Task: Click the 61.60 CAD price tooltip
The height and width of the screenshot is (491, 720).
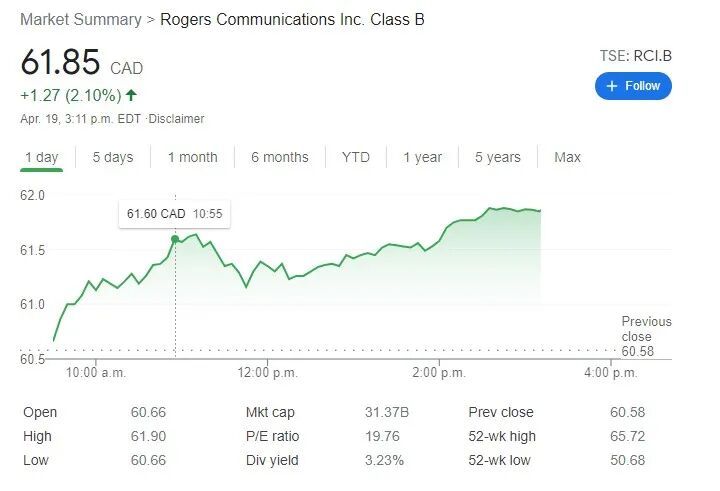Action: 174,214
